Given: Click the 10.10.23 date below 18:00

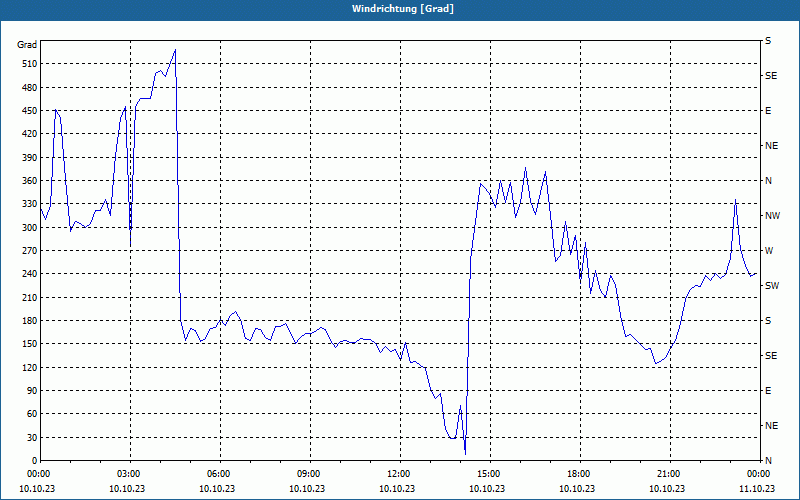Looking at the screenshot, I should coord(577,488).
